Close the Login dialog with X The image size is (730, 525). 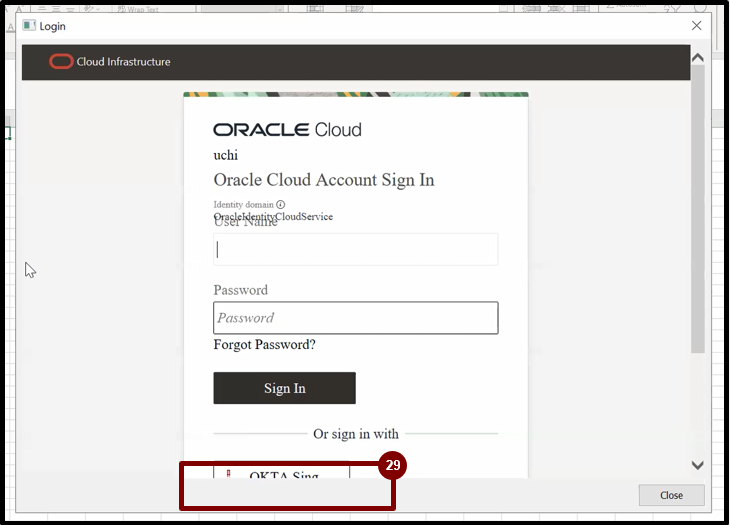(x=697, y=25)
